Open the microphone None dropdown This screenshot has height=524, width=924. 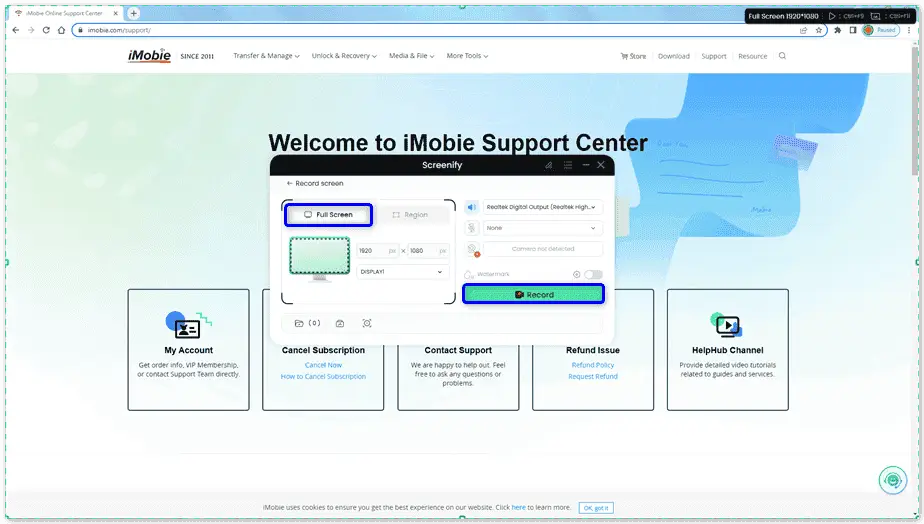pyautogui.click(x=543, y=228)
